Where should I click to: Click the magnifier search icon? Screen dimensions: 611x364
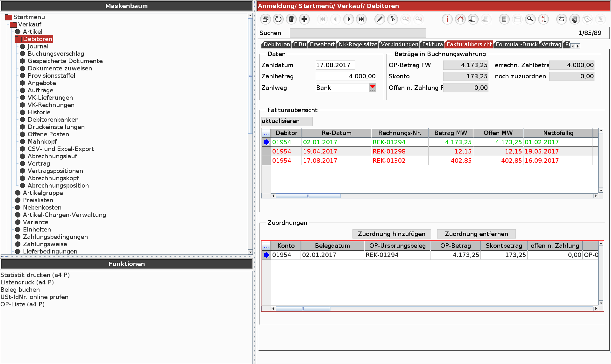(530, 19)
